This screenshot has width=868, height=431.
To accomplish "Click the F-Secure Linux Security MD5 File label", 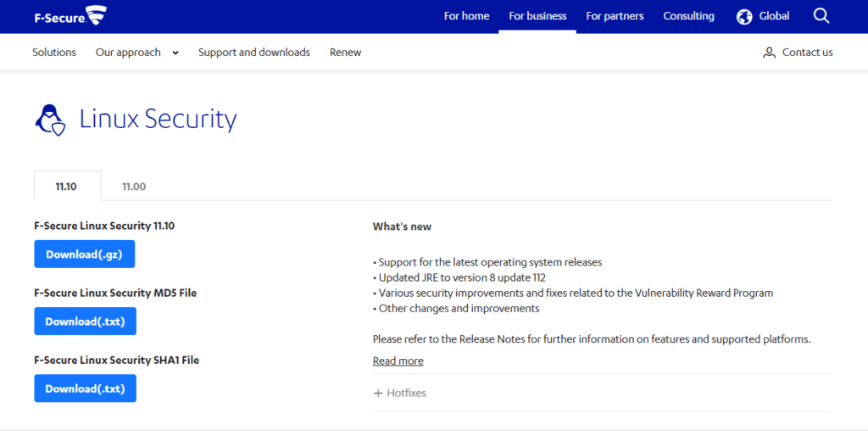I will [x=115, y=293].
